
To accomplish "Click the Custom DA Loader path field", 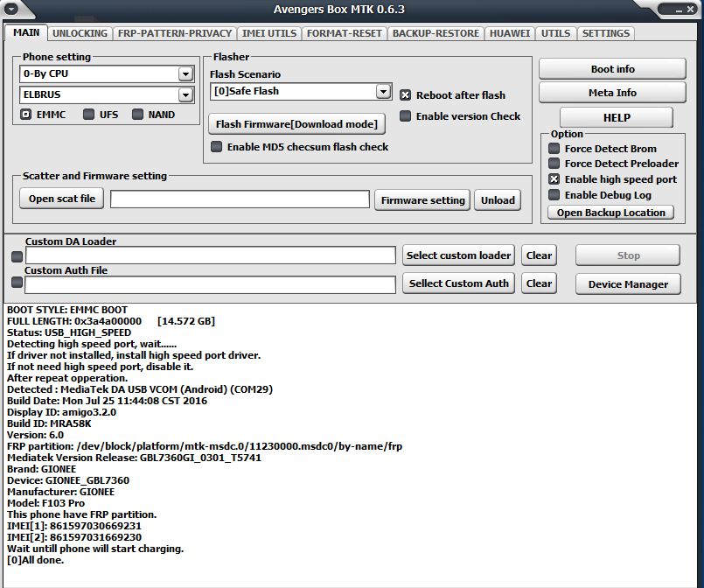I will tap(211, 255).
